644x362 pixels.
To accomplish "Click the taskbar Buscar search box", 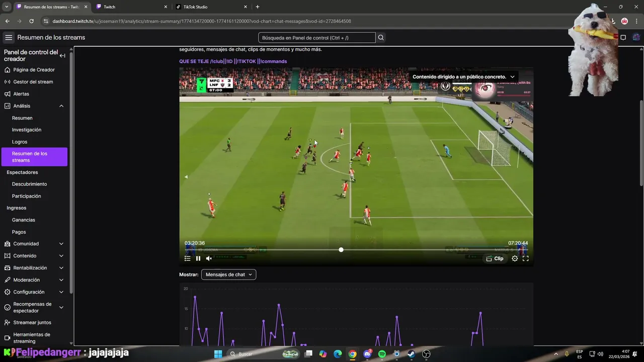I will pos(264,354).
